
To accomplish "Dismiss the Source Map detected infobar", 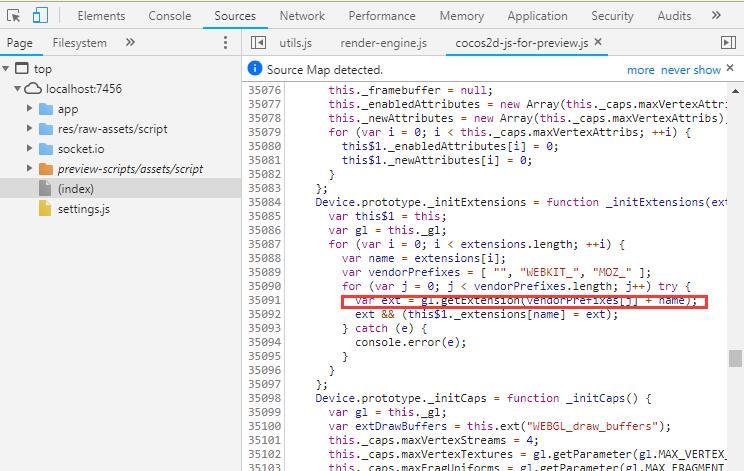I will (x=730, y=68).
